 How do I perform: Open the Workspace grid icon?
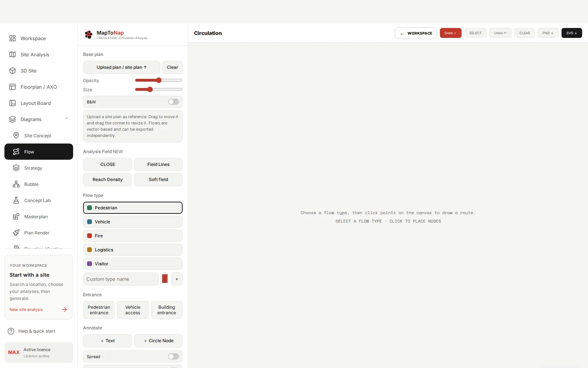(12, 38)
